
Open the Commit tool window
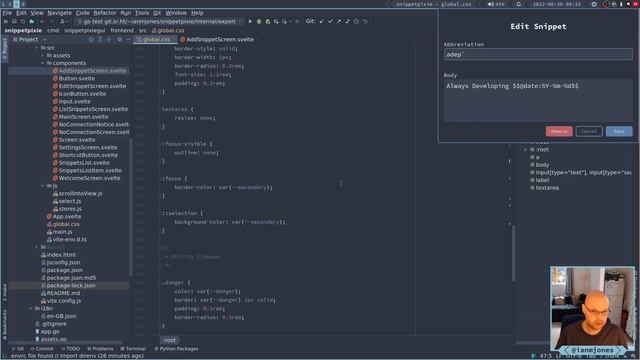point(42,349)
